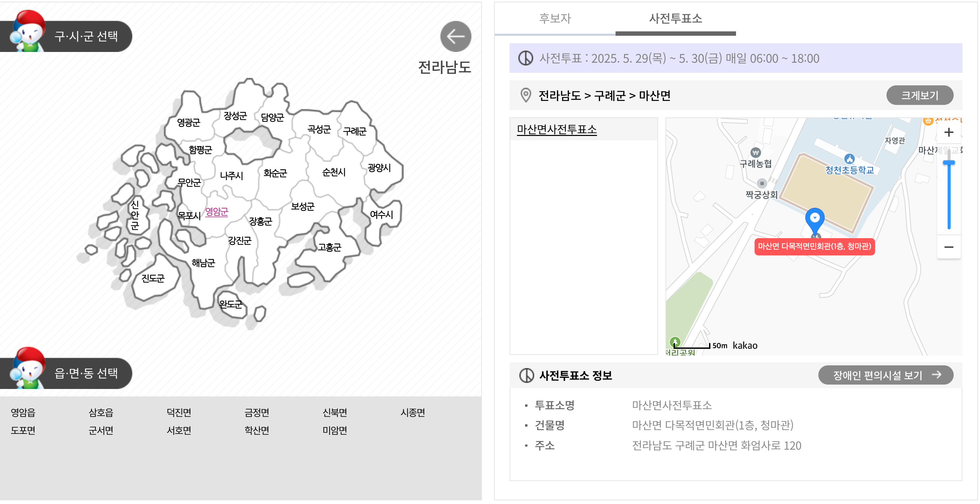
Task: Open 장애인 편의시설 보기 button
Action: pos(886,375)
